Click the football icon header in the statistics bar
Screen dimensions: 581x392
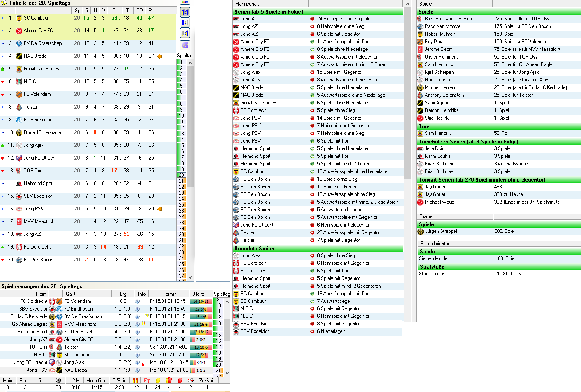pyautogui.click(x=58, y=381)
